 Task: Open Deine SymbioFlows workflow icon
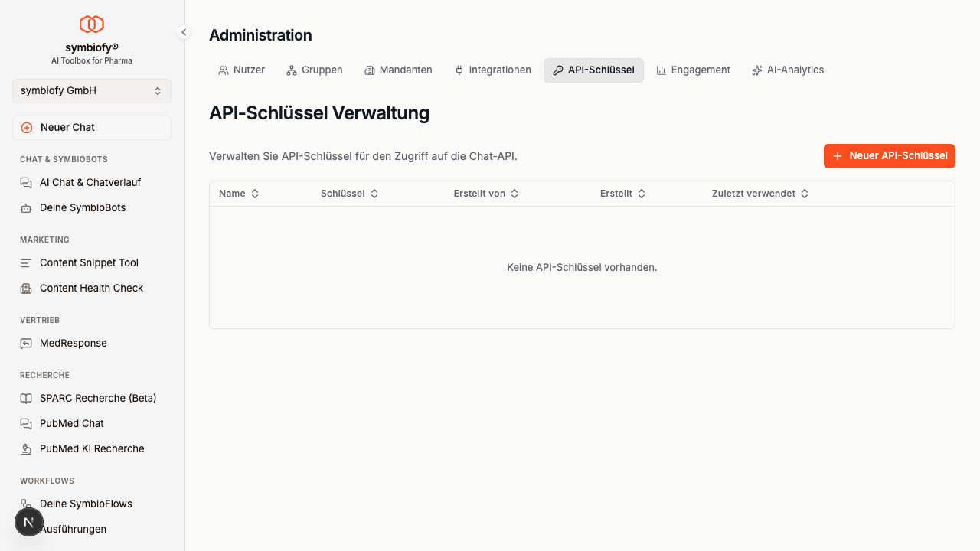27,504
